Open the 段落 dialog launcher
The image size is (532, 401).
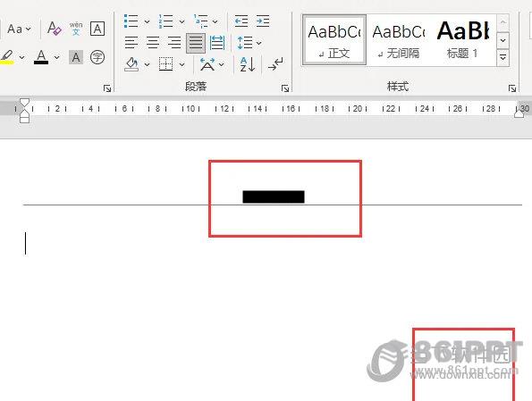(285, 88)
